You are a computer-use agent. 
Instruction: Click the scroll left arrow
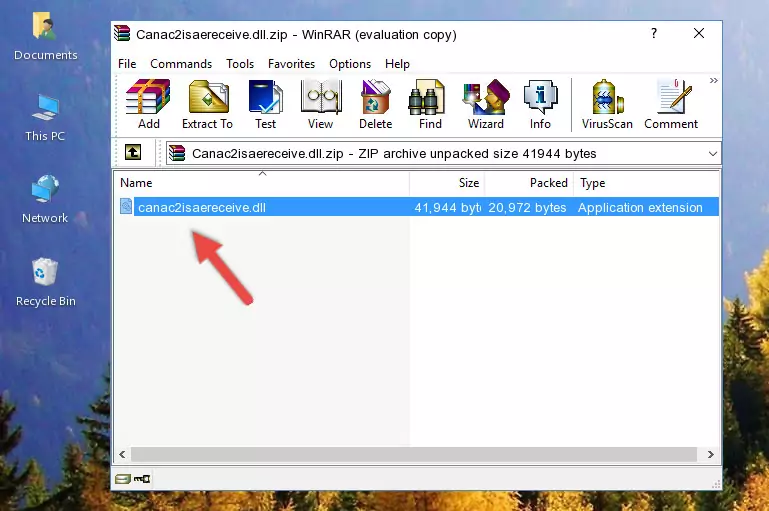pyautogui.click(x=122, y=455)
